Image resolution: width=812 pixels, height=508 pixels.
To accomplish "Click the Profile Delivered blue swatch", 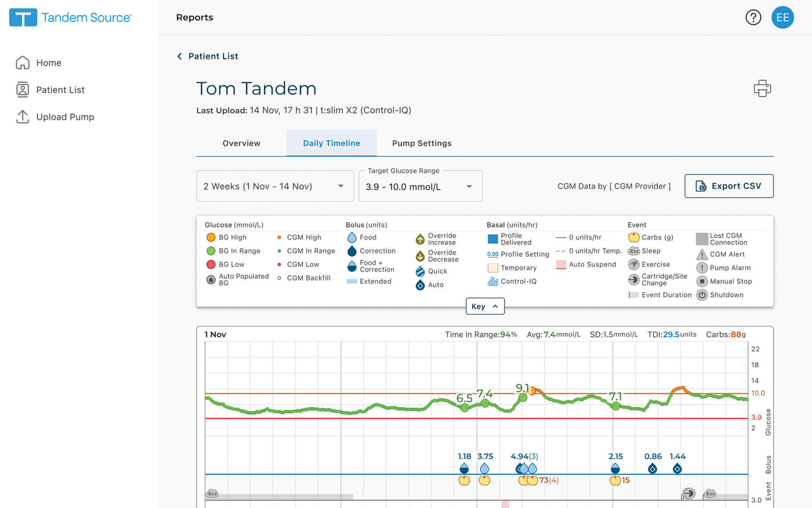I will 493,239.
